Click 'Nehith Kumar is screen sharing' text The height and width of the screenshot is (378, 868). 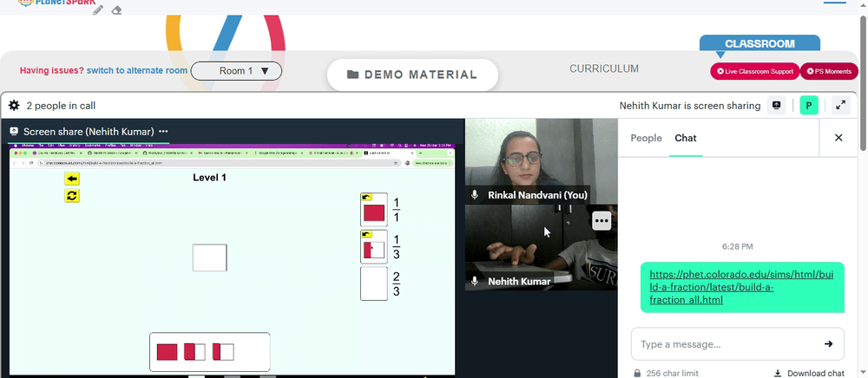point(690,106)
